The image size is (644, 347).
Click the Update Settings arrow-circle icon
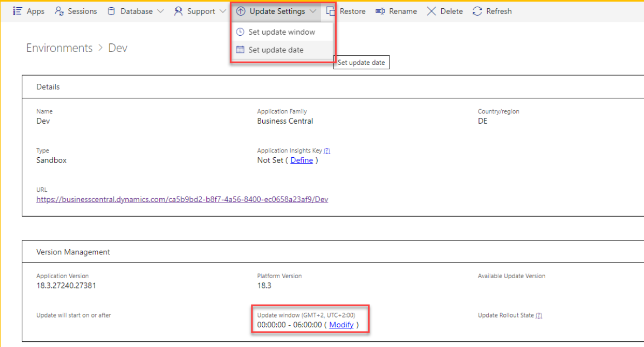pos(241,11)
